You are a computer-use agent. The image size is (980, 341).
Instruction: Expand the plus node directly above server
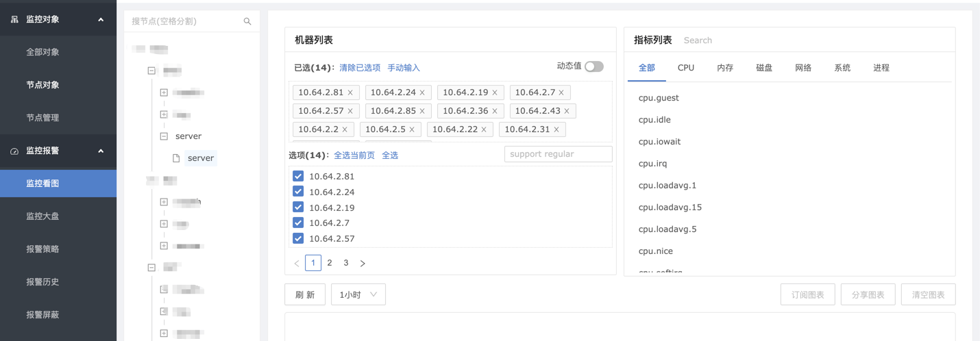[164, 114]
